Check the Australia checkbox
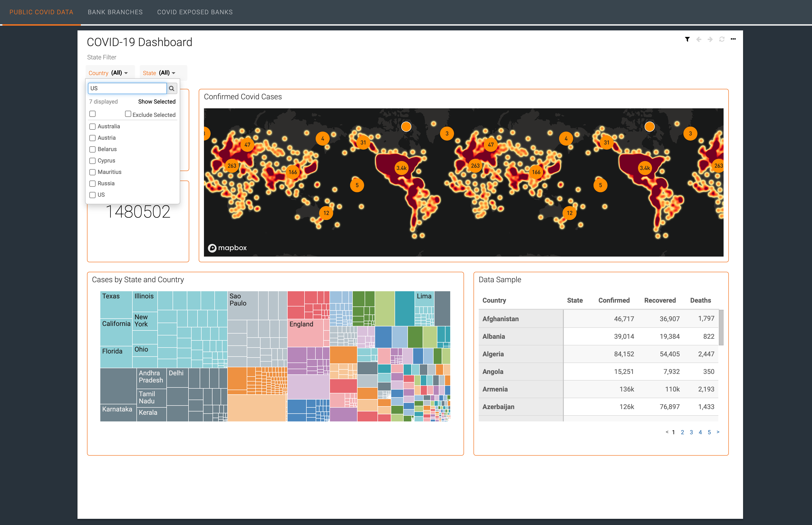 pyautogui.click(x=92, y=126)
